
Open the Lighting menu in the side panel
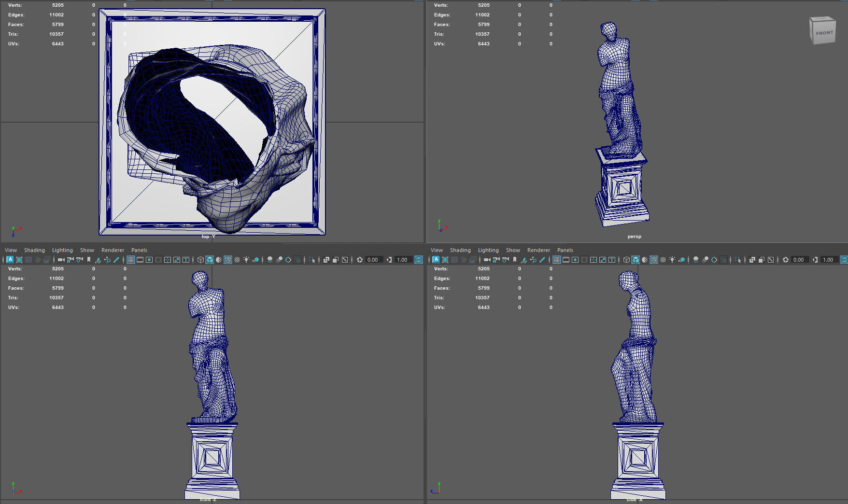click(x=488, y=250)
